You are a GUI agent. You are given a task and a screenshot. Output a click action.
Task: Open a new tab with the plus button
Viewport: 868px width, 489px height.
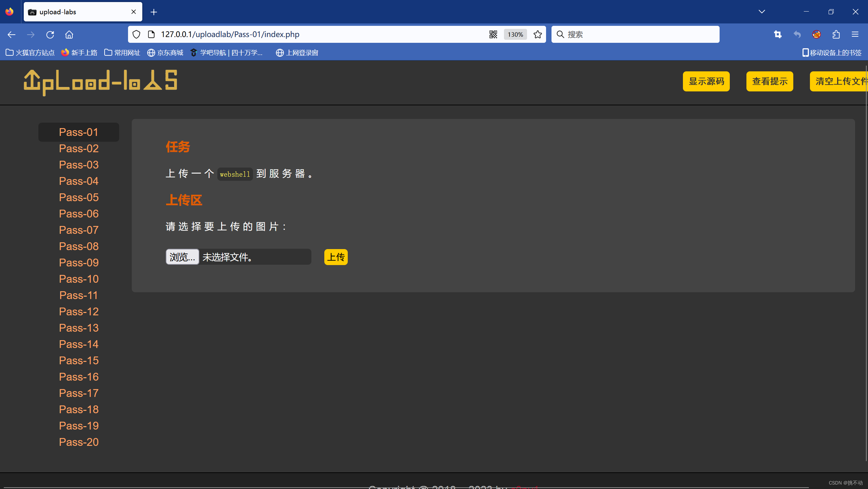[x=154, y=12]
